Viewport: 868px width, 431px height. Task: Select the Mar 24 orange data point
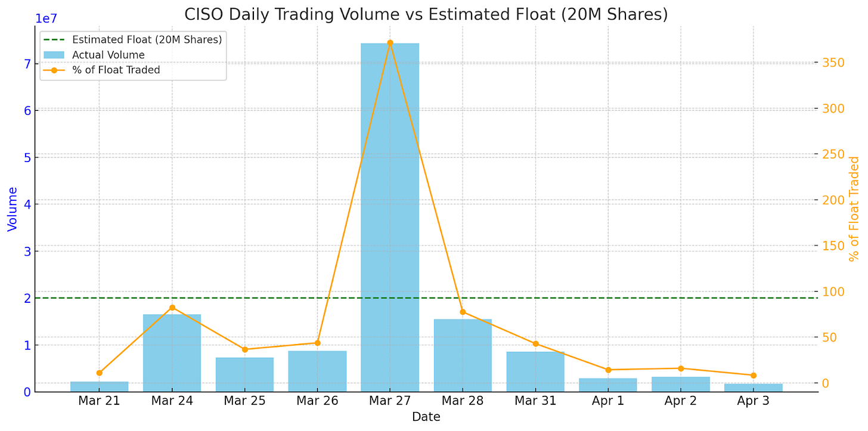pyautogui.click(x=172, y=308)
